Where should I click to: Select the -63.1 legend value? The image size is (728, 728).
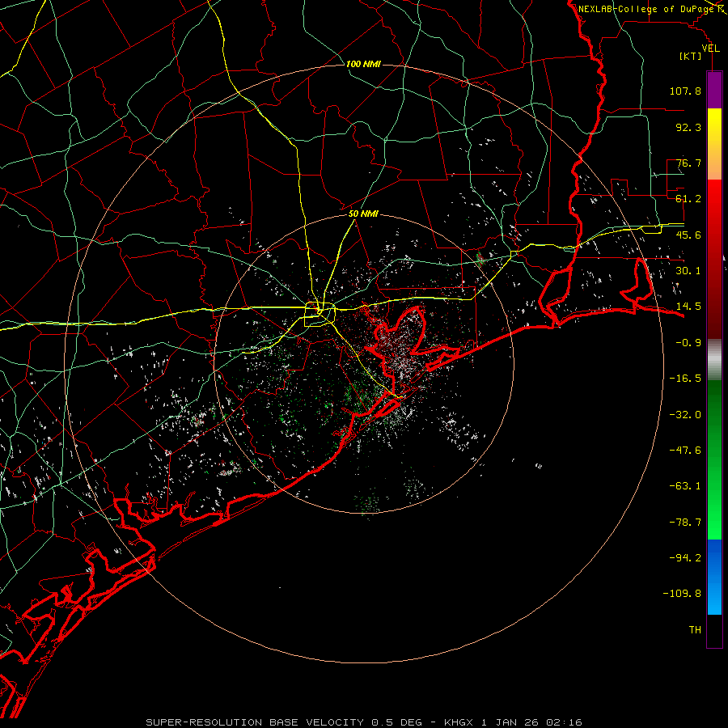pyautogui.click(x=685, y=486)
